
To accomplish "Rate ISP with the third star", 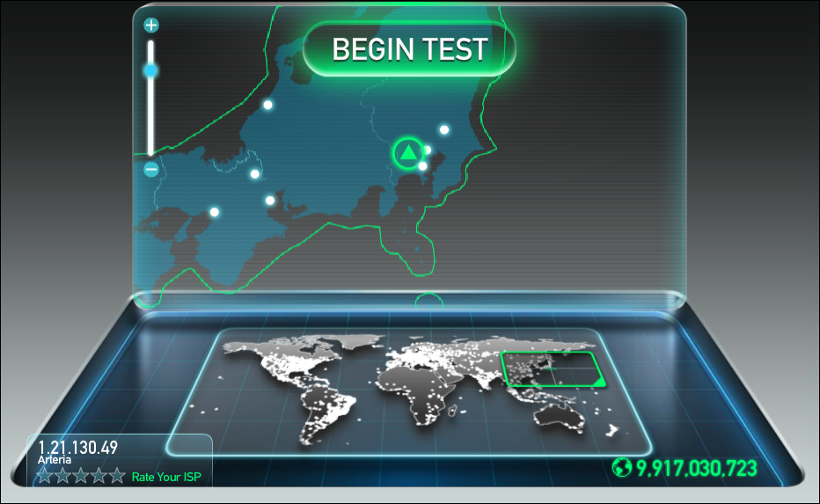I will 81,476.
